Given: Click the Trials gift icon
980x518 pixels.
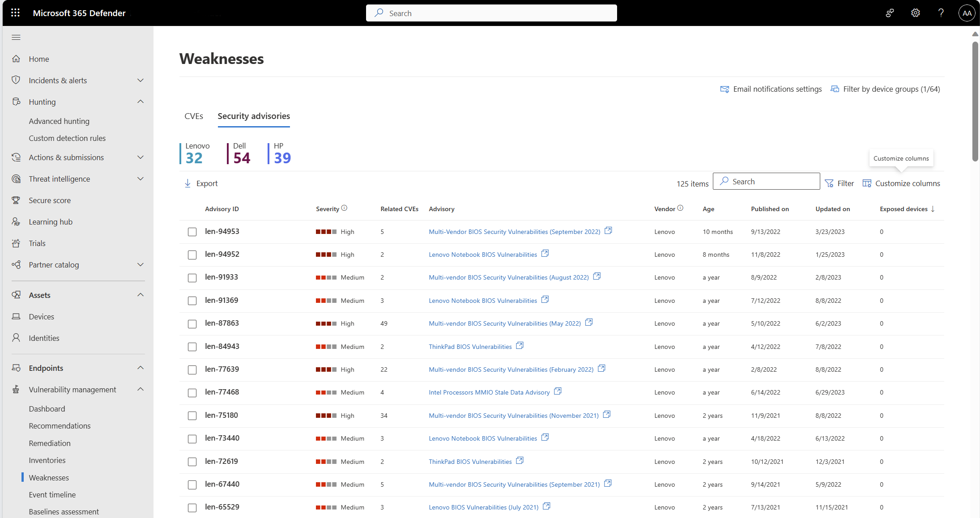Looking at the screenshot, I should tap(16, 243).
